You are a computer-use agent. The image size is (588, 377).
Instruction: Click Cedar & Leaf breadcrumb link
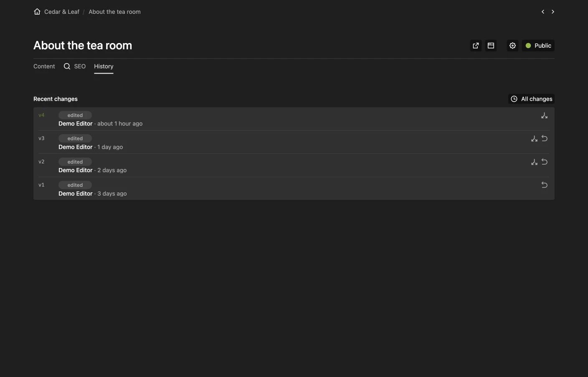click(62, 12)
